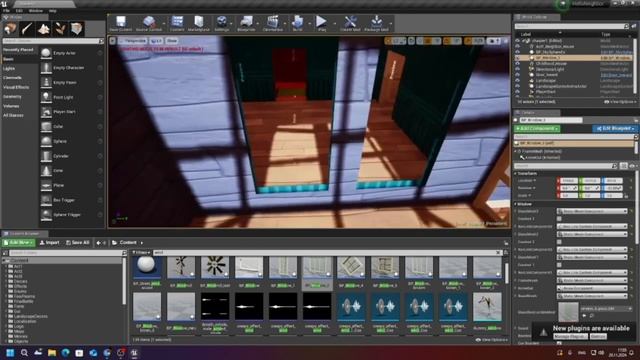Viewport: 640px width, 360px height.
Task: Collapse the Window section in Details
Action: point(516,204)
